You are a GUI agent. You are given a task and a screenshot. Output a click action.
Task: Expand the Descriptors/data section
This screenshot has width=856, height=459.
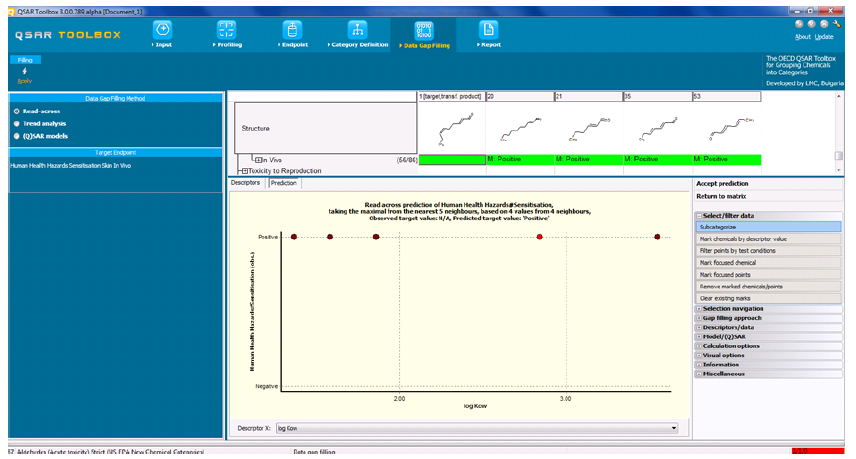(x=699, y=327)
